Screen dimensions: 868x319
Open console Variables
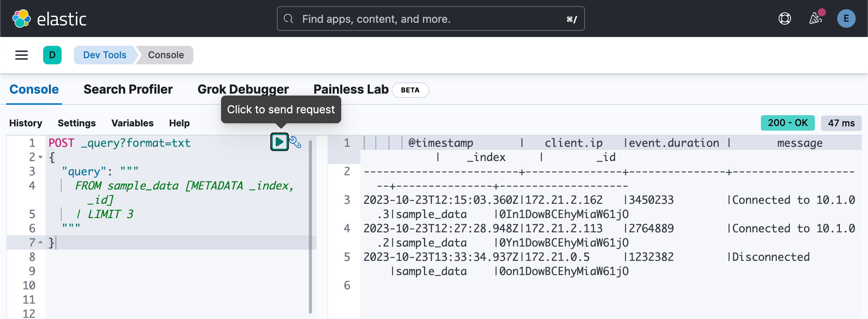132,123
